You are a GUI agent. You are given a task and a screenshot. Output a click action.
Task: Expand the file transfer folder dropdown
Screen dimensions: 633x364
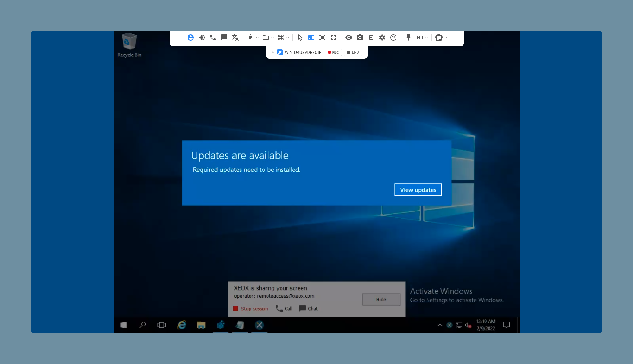click(272, 38)
